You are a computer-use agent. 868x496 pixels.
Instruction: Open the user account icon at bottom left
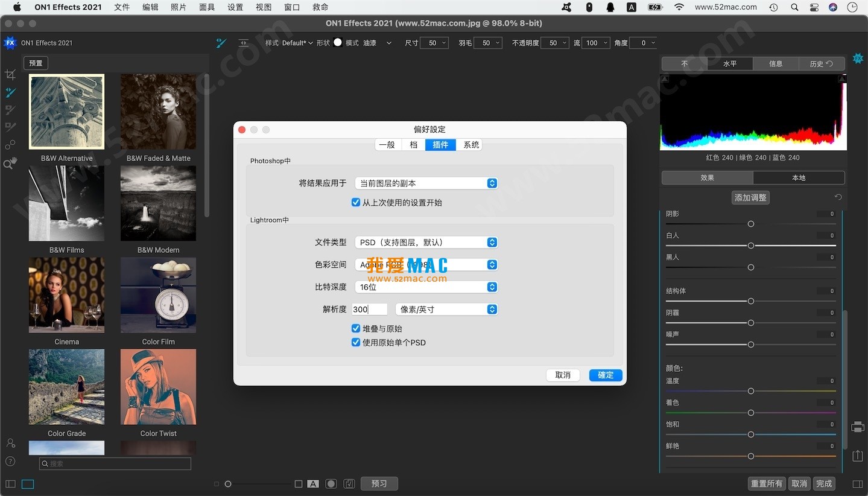tap(10, 443)
